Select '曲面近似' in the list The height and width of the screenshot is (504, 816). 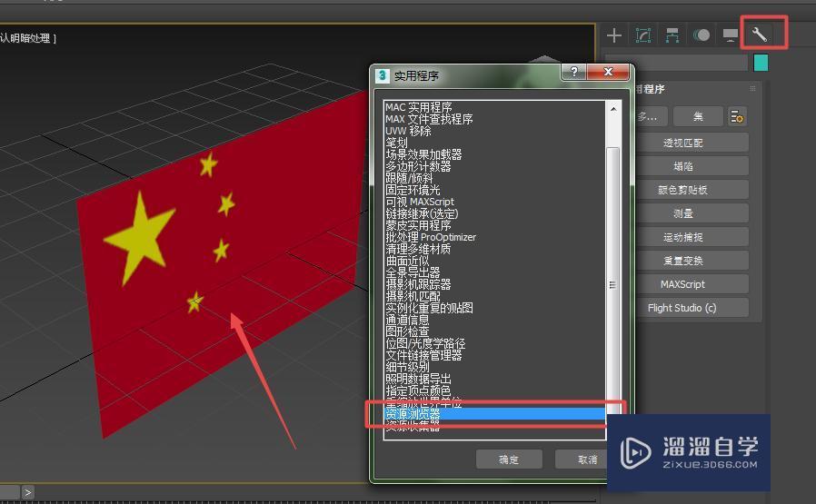pos(407,261)
